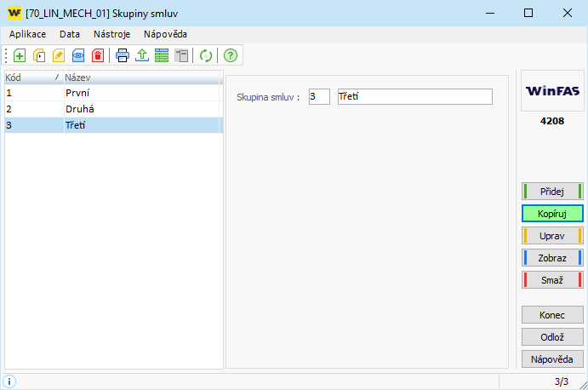This screenshot has width=588, height=390.
Task: Open the Nápověda menu in menu bar
Action: (x=165, y=34)
